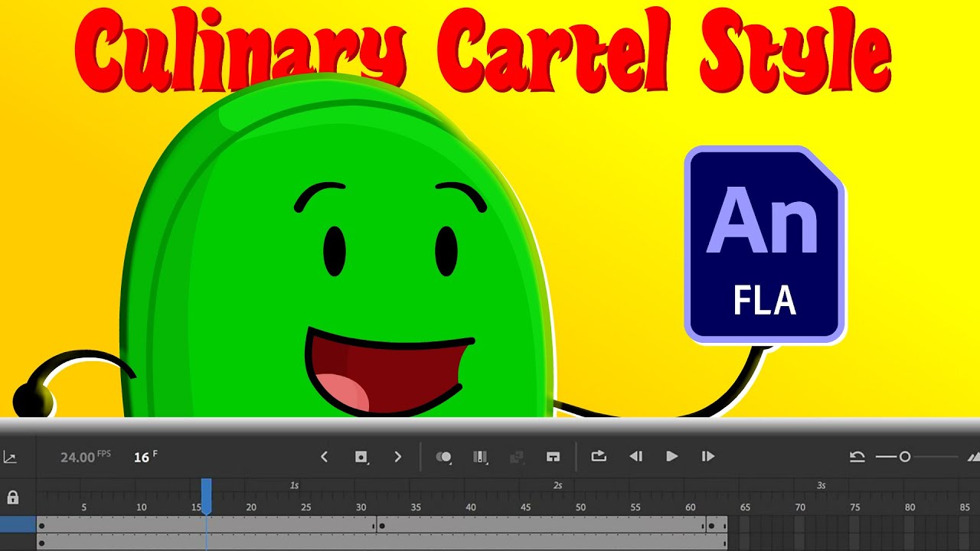Click the current frame number 16 F
The height and width of the screenshot is (551, 980).
coord(145,457)
